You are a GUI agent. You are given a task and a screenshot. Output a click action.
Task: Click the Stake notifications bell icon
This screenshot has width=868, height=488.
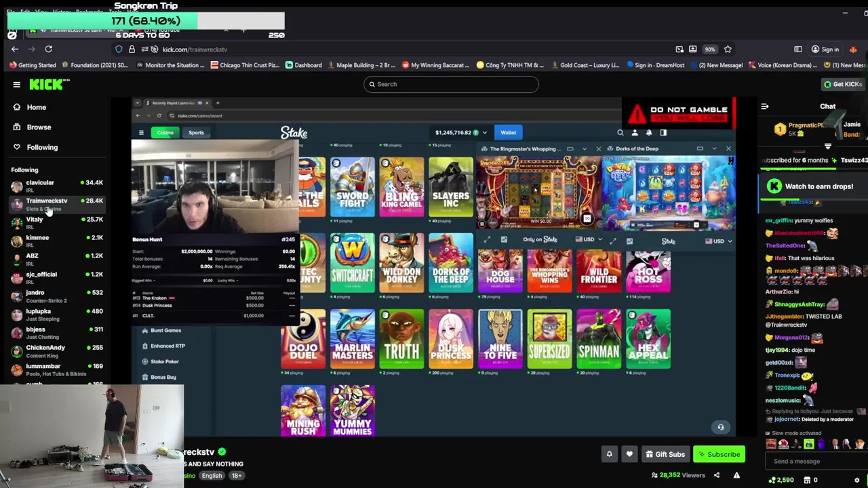[x=649, y=133]
